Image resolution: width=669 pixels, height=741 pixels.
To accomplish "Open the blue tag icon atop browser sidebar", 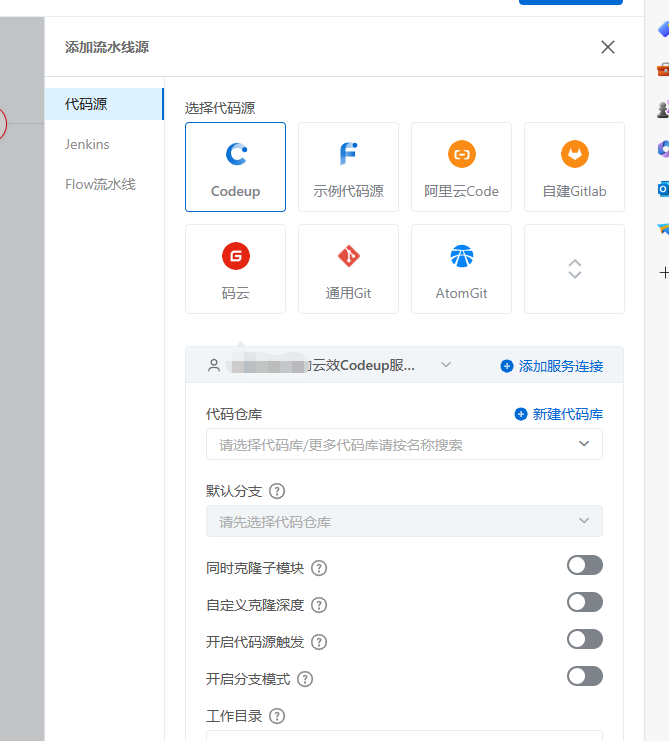I will coord(663,29).
